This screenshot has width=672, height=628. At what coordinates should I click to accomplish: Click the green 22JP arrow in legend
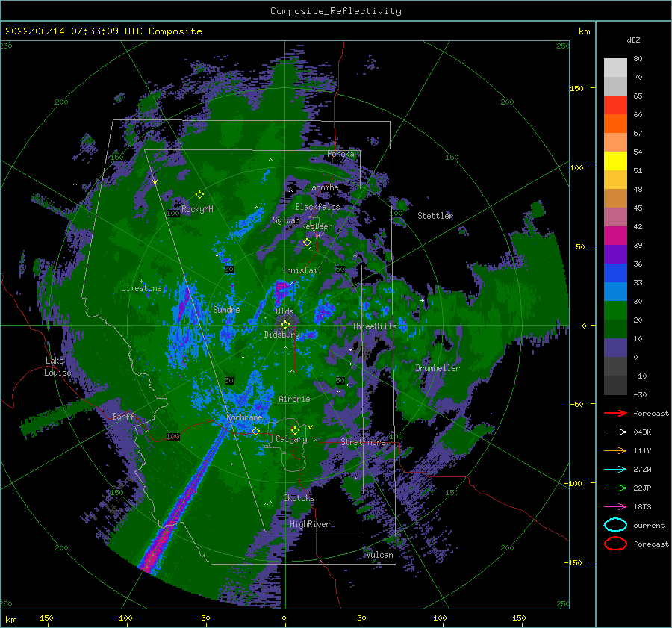point(615,488)
